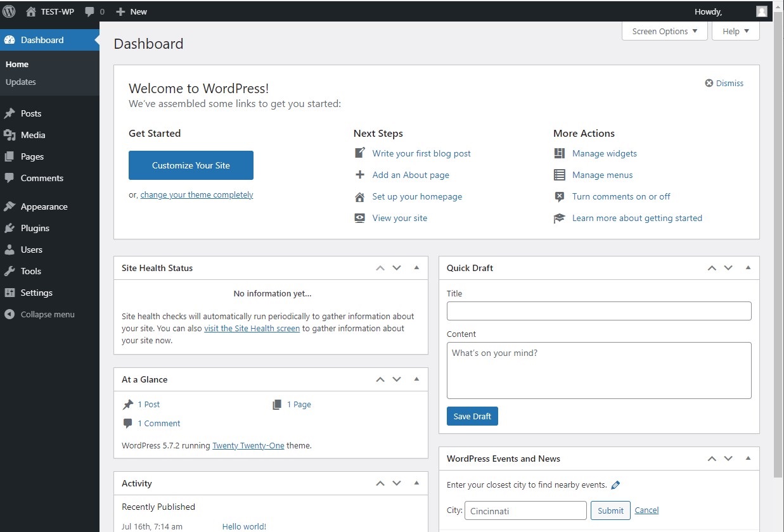Go to Updates submenu under Dashboard
Image resolution: width=784 pixels, height=532 pixels.
21,82
